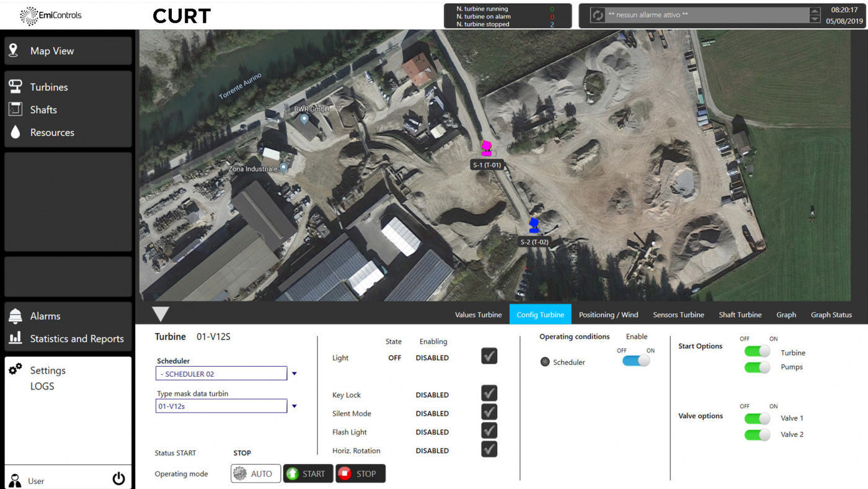Switch off the Scheduler enable toggle
The image size is (868, 489).
click(636, 361)
